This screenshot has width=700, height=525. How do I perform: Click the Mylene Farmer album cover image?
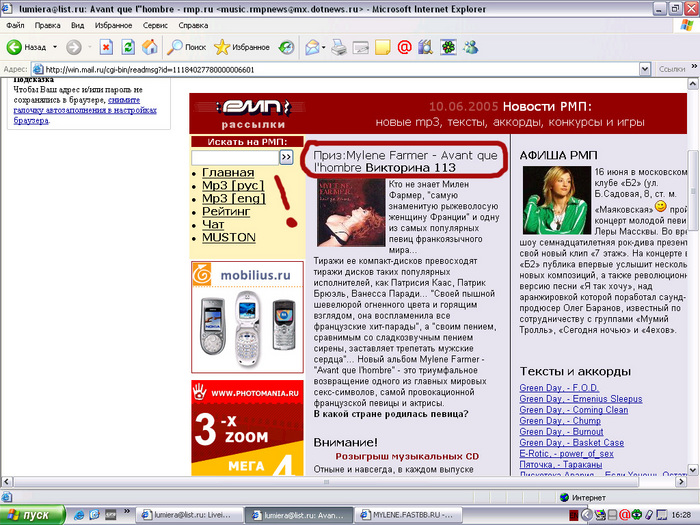[x=351, y=213]
